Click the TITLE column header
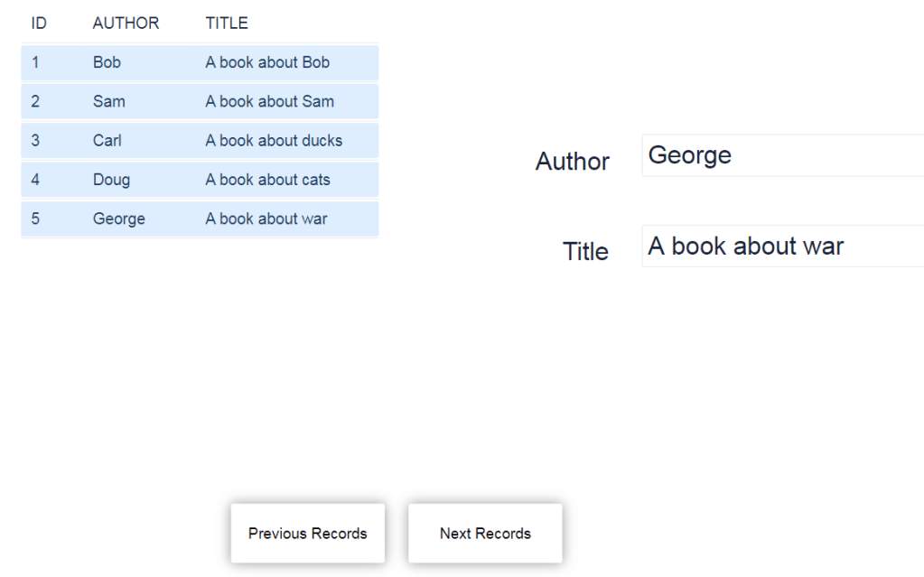This screenshot has height=577, width=924. point(227,23)
